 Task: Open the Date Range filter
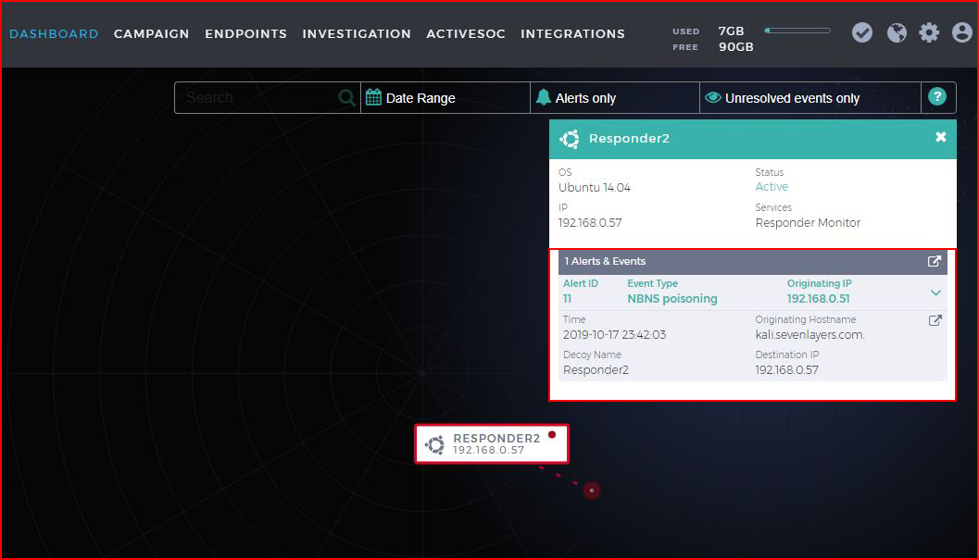(x=446, y=97)
